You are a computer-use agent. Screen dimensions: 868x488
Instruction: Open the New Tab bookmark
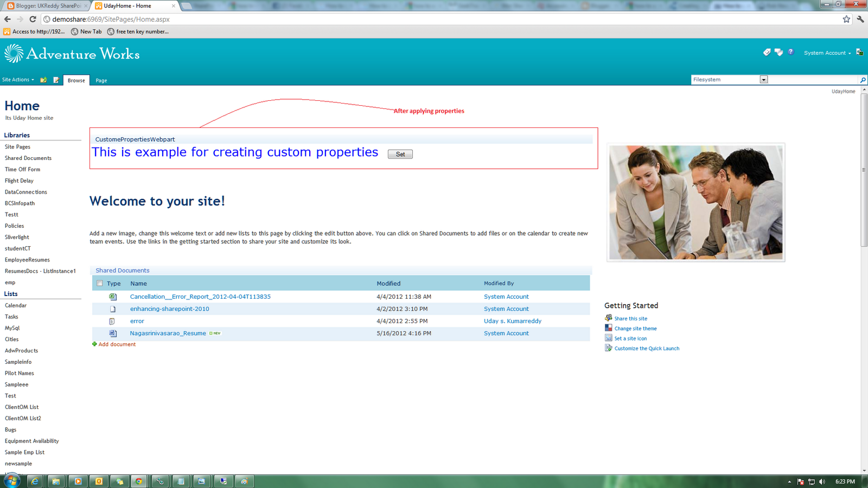point(86,31)
